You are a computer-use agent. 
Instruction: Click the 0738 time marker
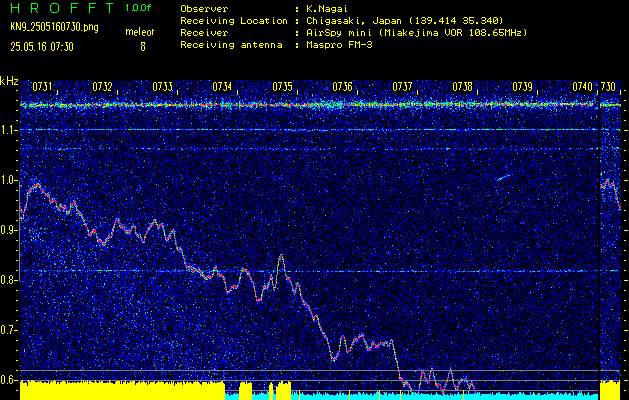click(x=463, y=87)
